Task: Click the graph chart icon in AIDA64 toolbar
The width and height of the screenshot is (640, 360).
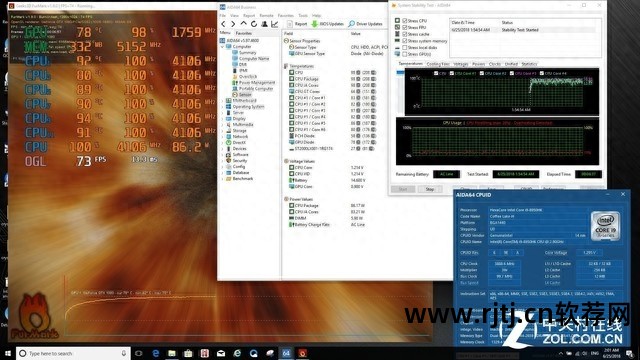Action: click(275, 24)
